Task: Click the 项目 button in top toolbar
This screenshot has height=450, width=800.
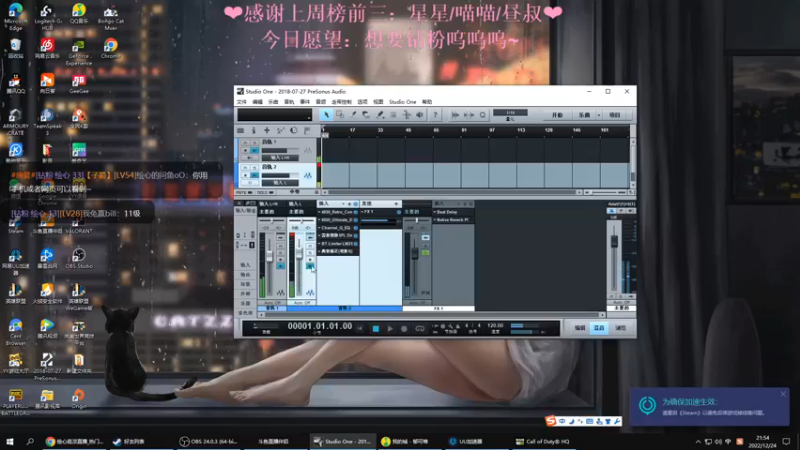Action: 615,115
